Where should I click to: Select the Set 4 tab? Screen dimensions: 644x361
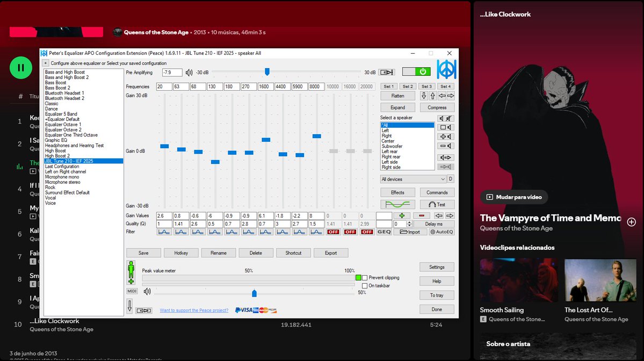446,86
